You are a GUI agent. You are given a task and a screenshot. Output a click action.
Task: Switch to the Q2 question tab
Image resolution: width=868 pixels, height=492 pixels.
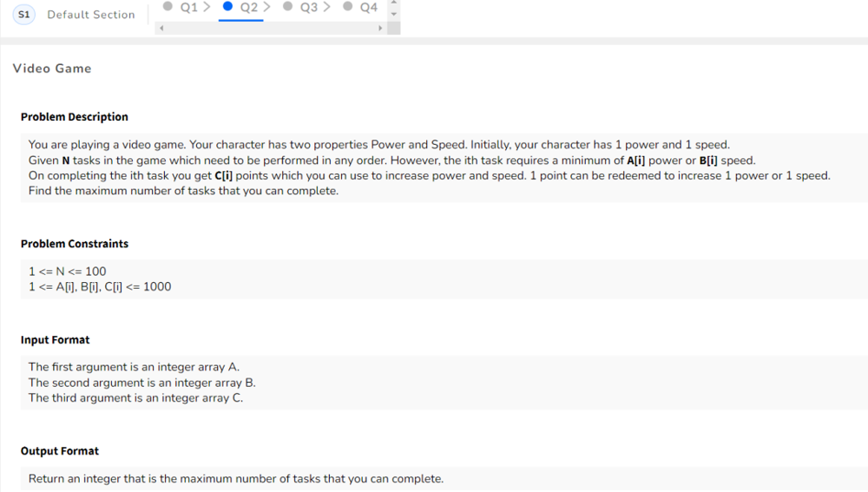(x=248, y=7)
